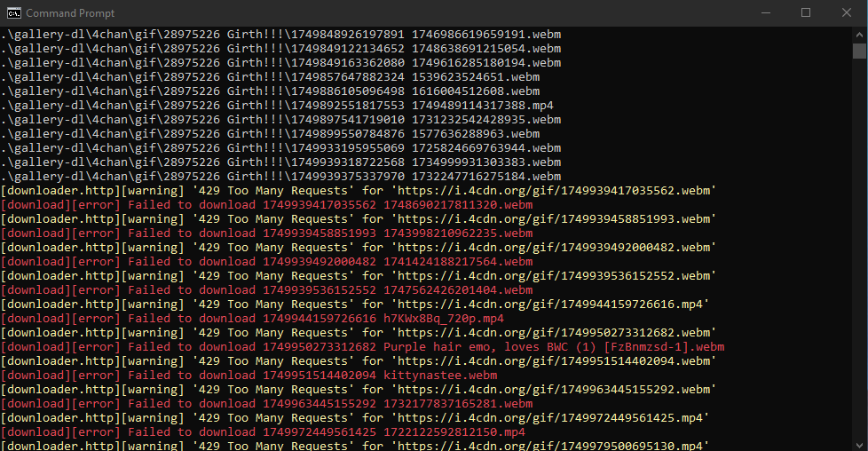Screen dimensions: 868x451
Task: Click the line ending in 1746986619659191.webm
Action: 280,35
